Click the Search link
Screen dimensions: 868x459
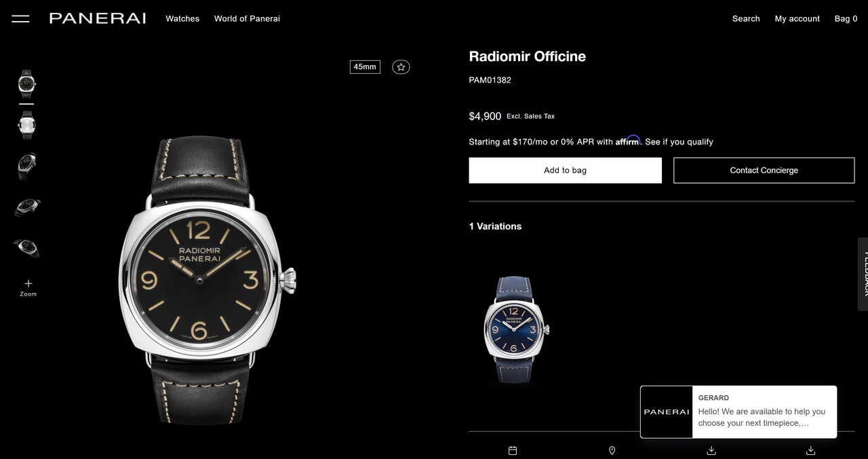pyautogui.click(x=746, y=18)
